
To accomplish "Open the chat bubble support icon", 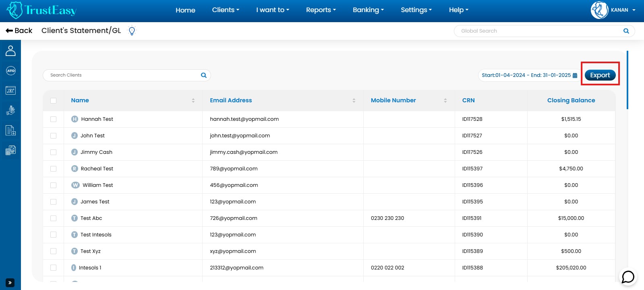I will point(628,277).
